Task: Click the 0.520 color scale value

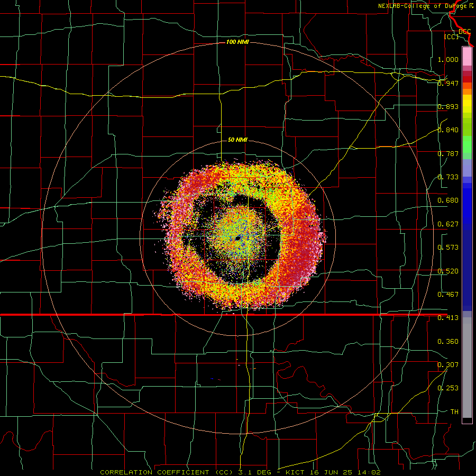Action: click(x=448, y=271)
